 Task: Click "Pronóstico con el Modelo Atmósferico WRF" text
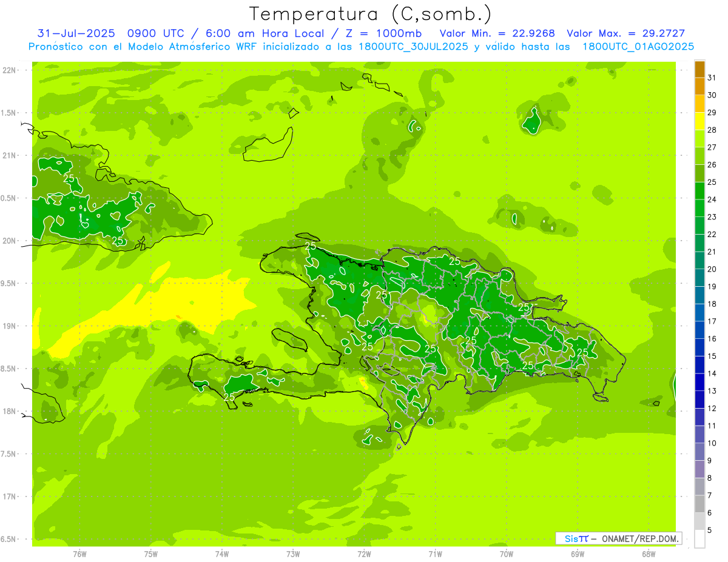[144, 47]
